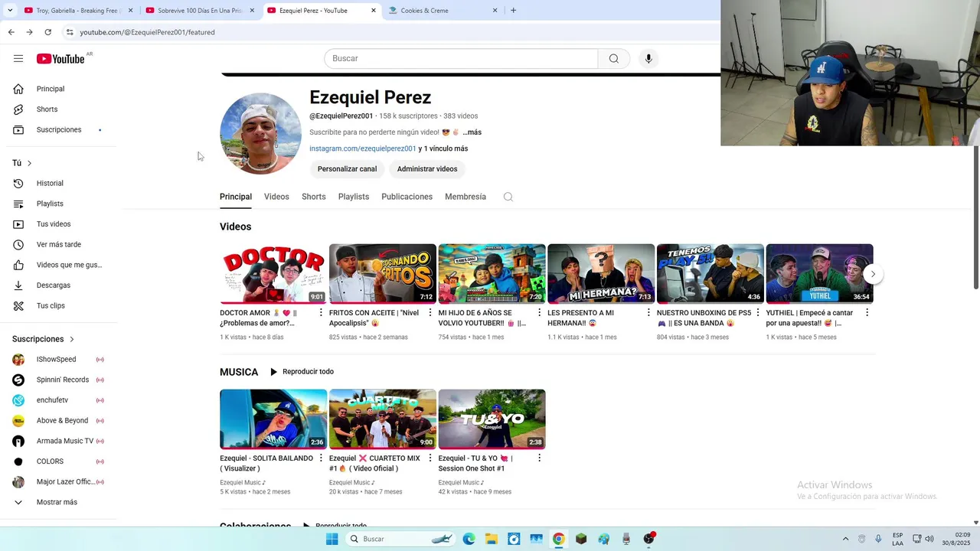Open options menu for SOLITA BAILANDO video
This screenshot has width=980, height=551.
click(x=321, y=458)
